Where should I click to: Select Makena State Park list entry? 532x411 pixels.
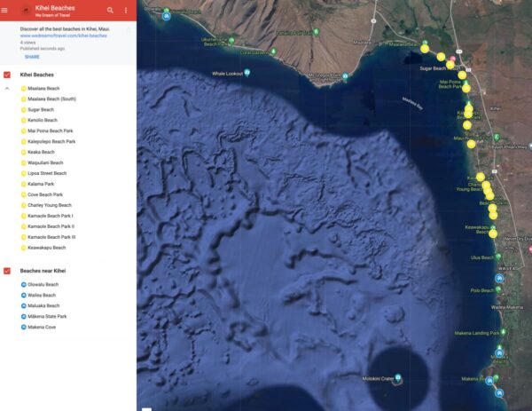(x=47, y=316)
